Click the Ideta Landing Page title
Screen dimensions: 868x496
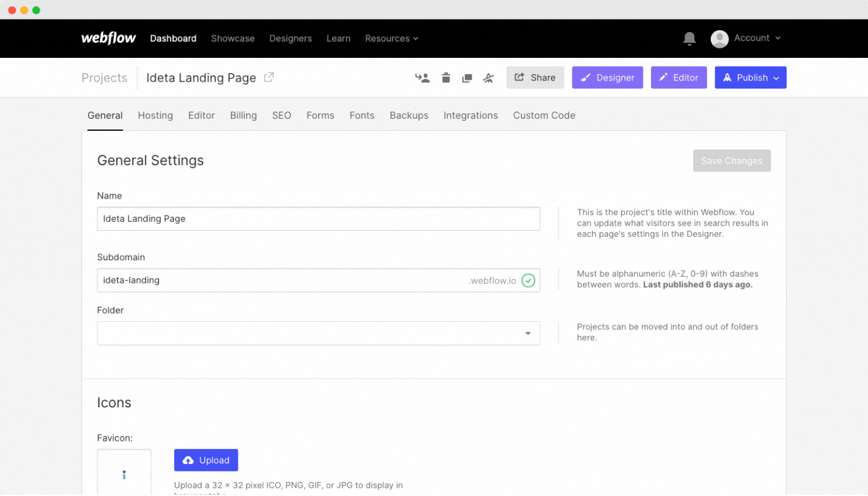(x=201, y=78)
